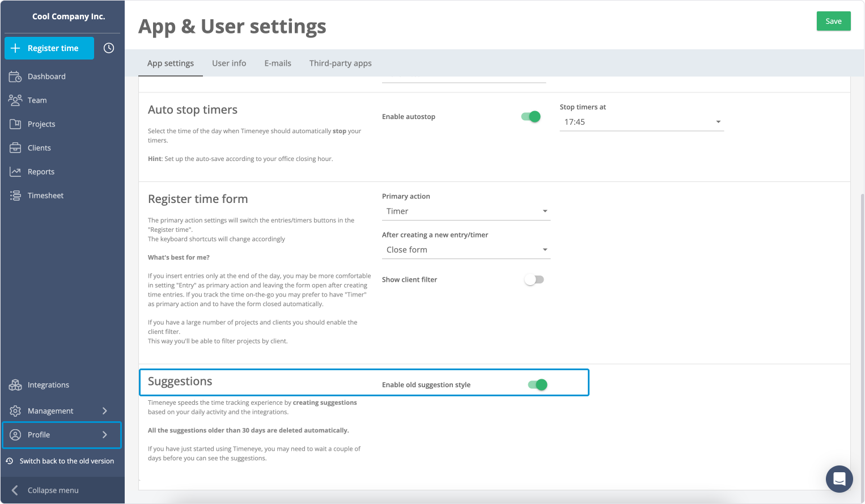The height and width of the screenshot is (504, 865).
Task: Select the Dashboard icon in the sidebar
Action: click(x=15, y=76)
